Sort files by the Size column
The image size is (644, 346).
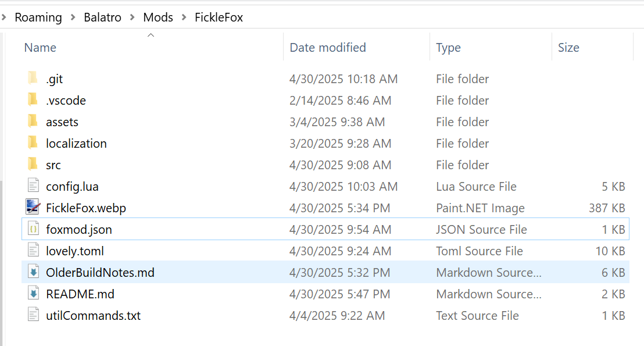pos(568,48)
